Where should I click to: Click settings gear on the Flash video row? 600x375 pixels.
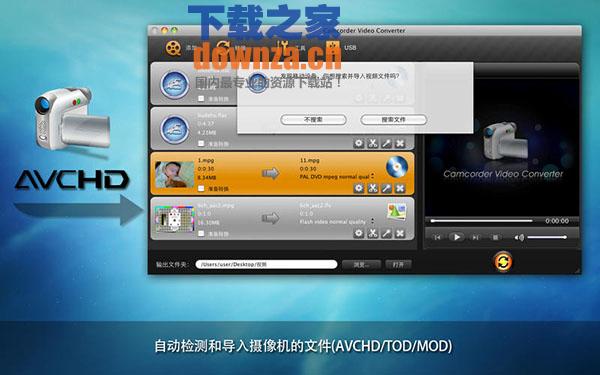tap(359, 233)
